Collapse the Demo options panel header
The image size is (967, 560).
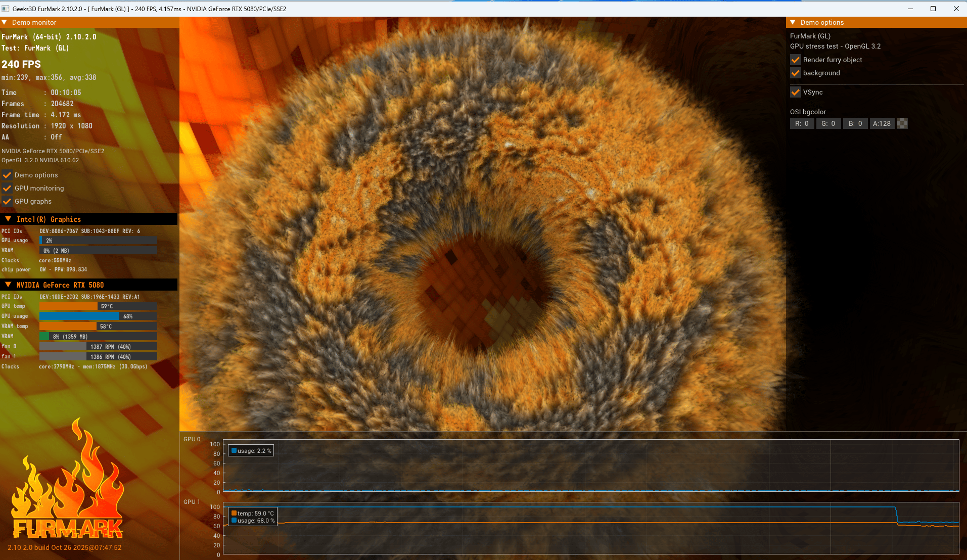pos(793,22)
